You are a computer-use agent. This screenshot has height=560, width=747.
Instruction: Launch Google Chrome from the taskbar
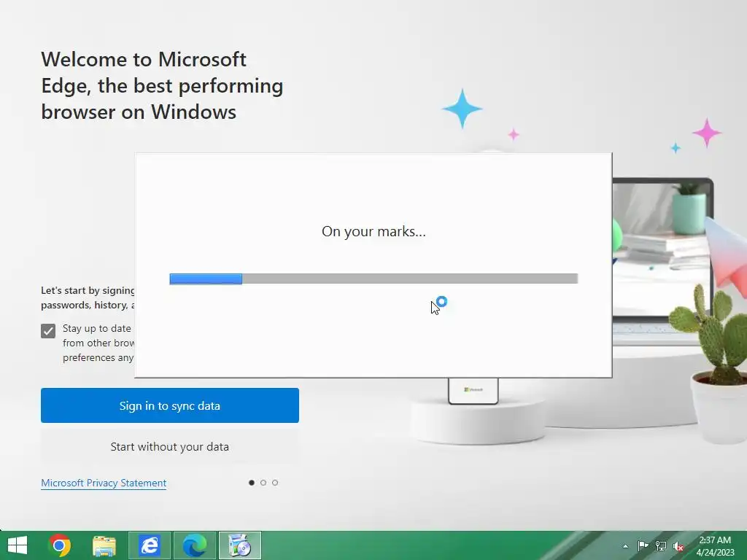[x=60, y=545]
